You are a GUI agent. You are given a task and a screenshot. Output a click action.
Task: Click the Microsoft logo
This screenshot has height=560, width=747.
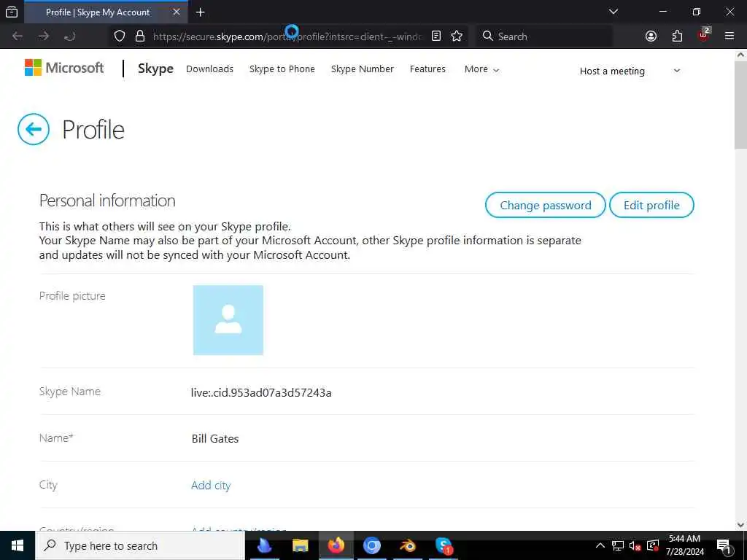click(x=64, y=68)
